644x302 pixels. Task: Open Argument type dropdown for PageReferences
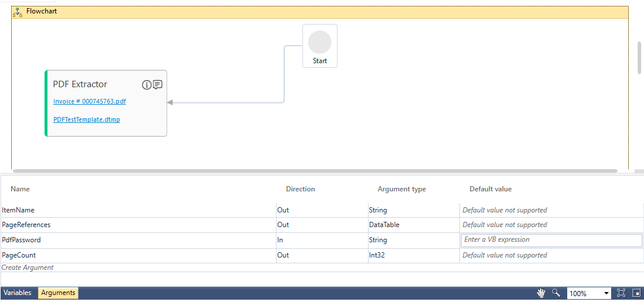click(x=414, y=225)
